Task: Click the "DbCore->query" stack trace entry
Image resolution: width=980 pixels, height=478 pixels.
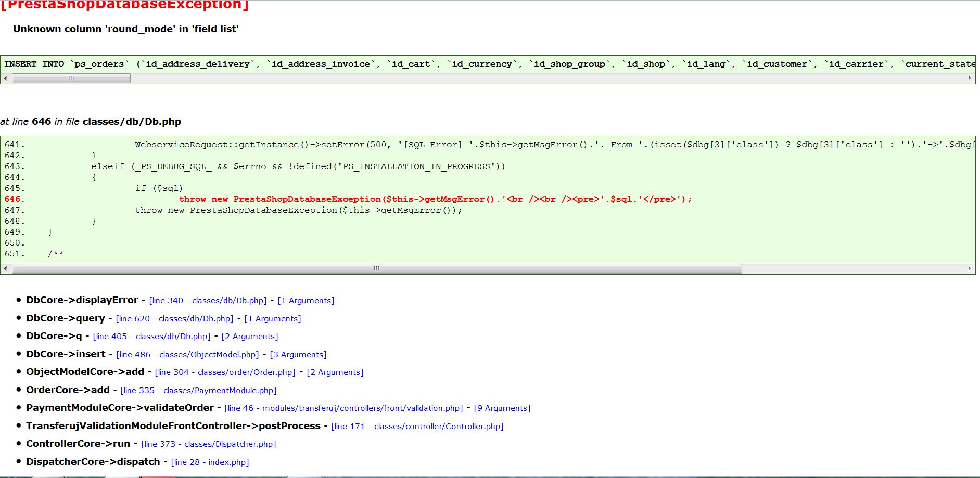Action: [x=66, y=318]
